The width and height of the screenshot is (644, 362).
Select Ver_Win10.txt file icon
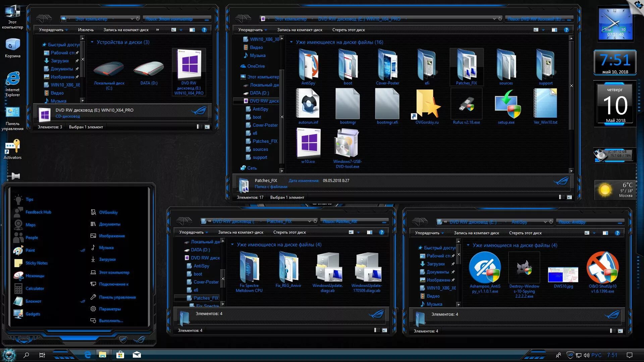pos(545,106)
